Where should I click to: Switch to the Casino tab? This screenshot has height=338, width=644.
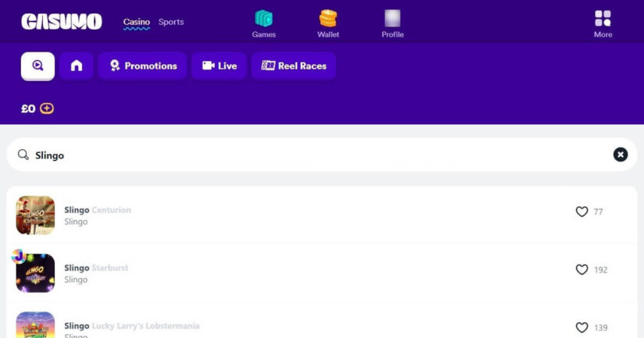137,22
